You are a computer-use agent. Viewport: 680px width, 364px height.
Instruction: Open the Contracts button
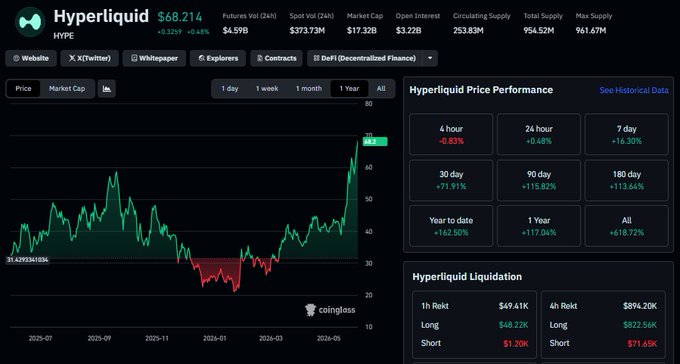coord(276,58)
